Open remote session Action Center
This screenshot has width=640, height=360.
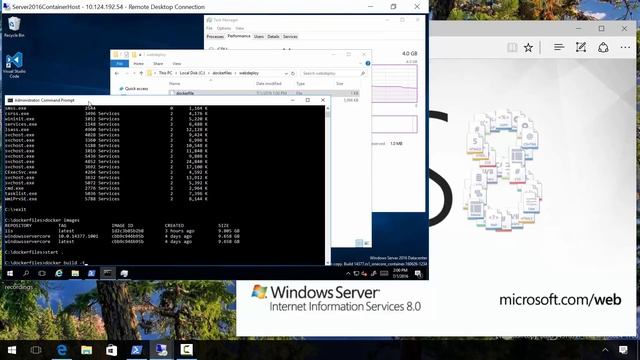click(418, 274)
